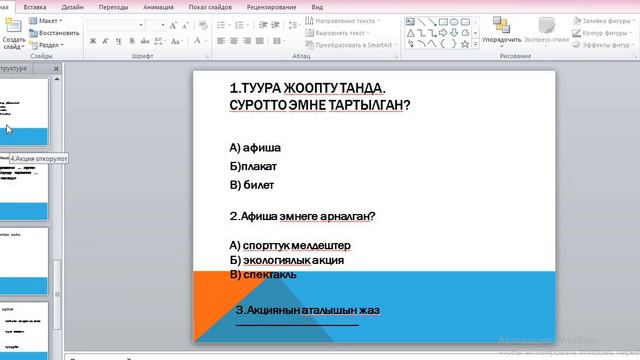Select the rectangle shape
The image size is (640, 360).
click(x=443, y=22)
